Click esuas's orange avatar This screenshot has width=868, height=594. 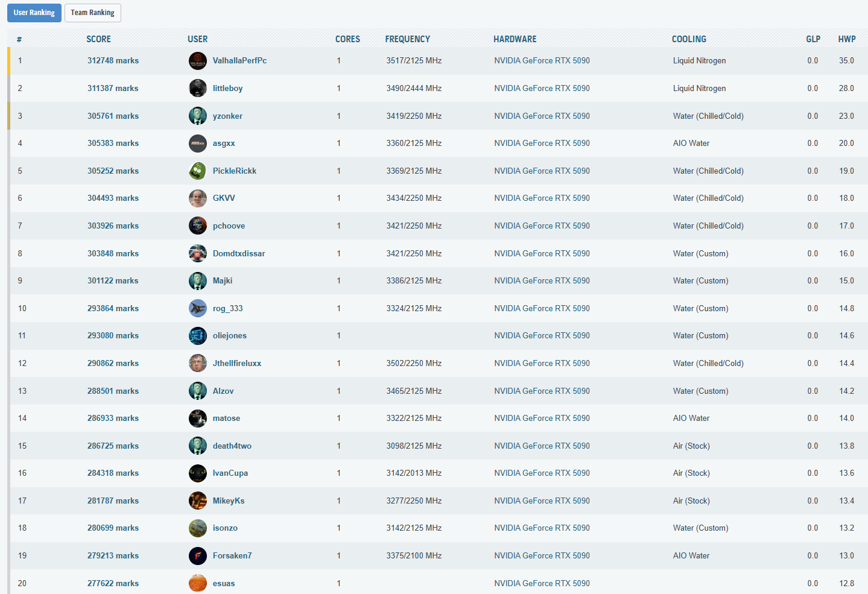pos(197,583)
